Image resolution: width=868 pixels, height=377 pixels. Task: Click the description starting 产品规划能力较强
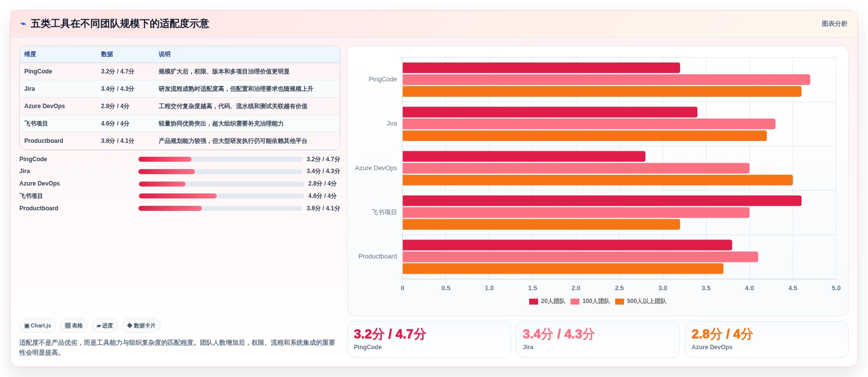pyautogui.click(x=233, y=141)
